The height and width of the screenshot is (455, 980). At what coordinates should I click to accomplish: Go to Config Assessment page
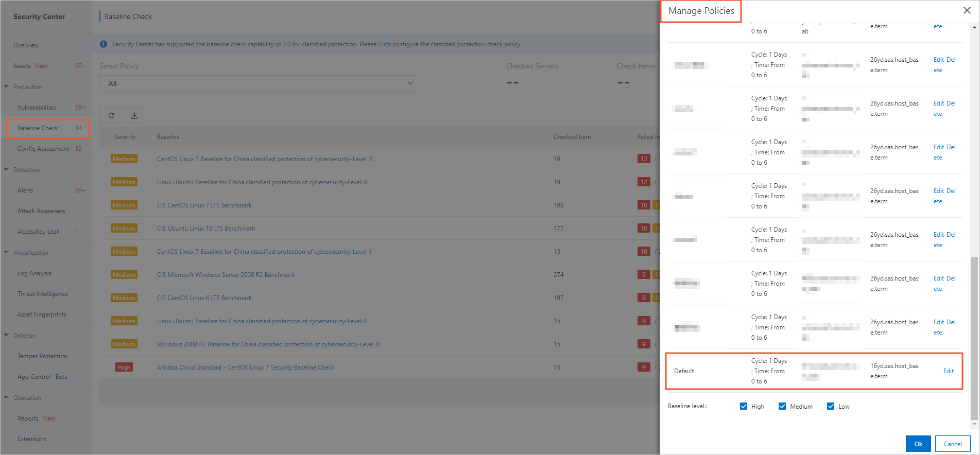pyautogui.click(x=43, y=149)
